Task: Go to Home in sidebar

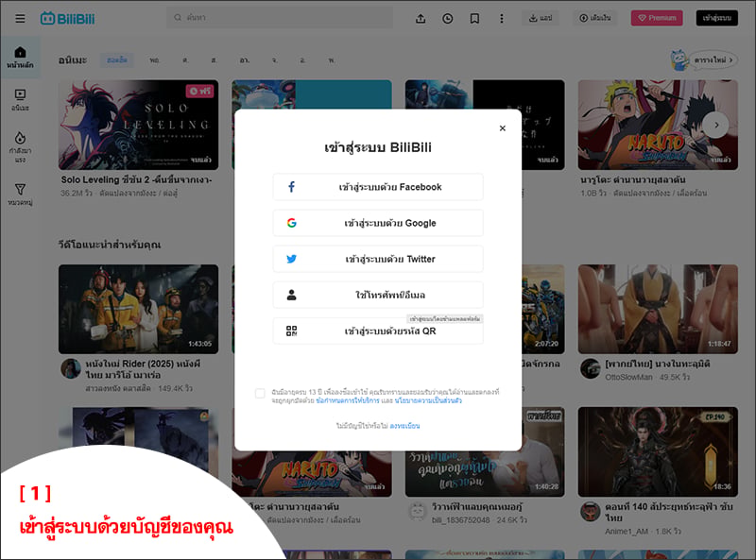Action: 20,58
